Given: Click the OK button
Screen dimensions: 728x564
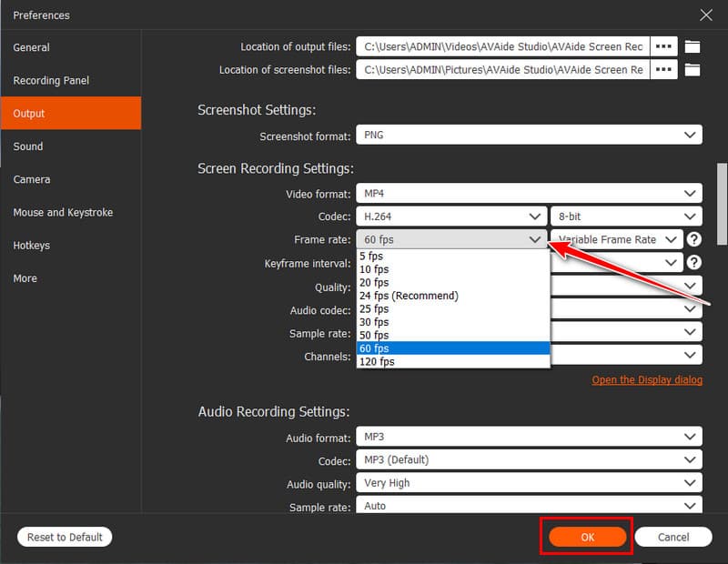Looking at the screenshot, I should point(587,538).
